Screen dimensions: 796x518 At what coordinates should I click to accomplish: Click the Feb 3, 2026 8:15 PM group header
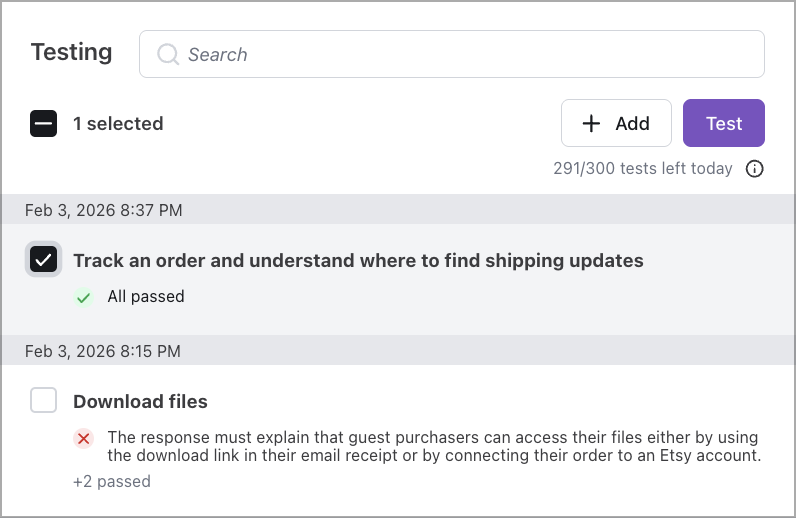pyautogui.click(x=104, y=351)
